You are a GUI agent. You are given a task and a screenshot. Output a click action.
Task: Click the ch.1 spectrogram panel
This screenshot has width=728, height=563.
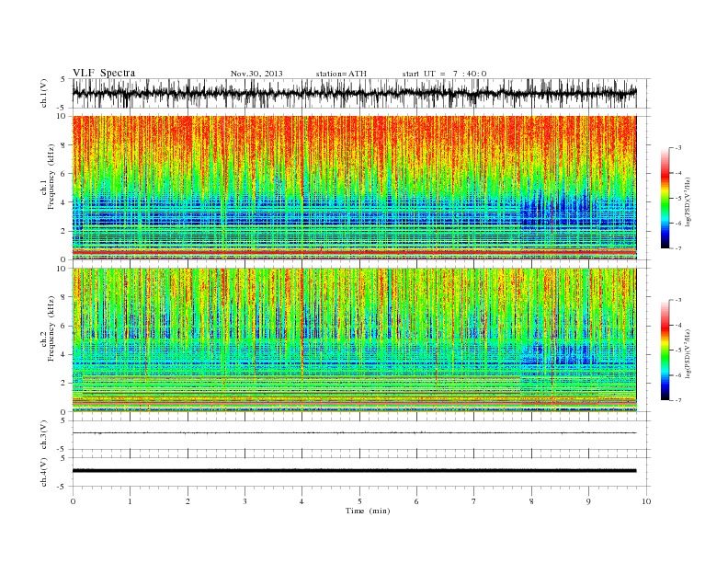(354, 188)
